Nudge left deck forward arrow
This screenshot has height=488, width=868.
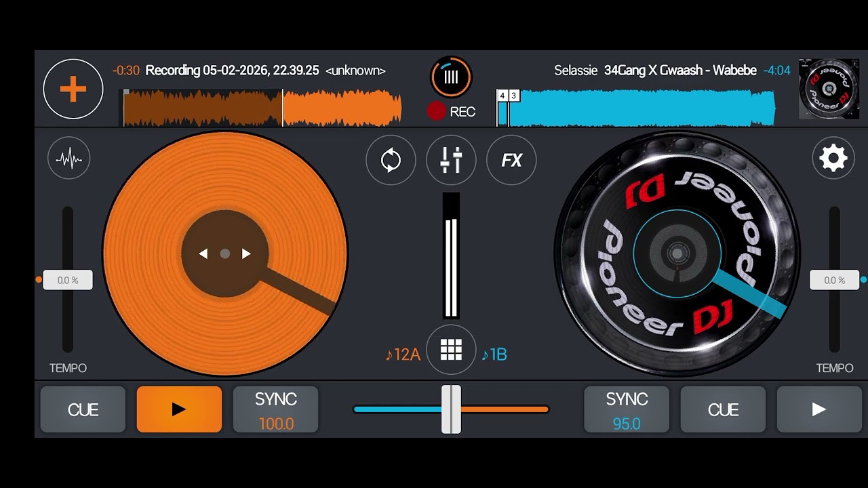pos(246,253)
